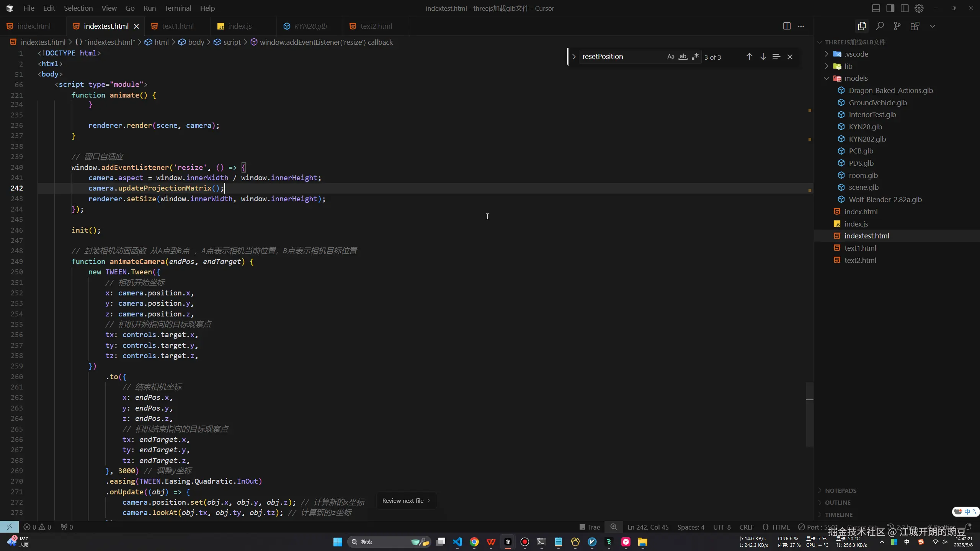Expand the replace row in find widget
Screen dimensions: 980x551
(574, 57)
